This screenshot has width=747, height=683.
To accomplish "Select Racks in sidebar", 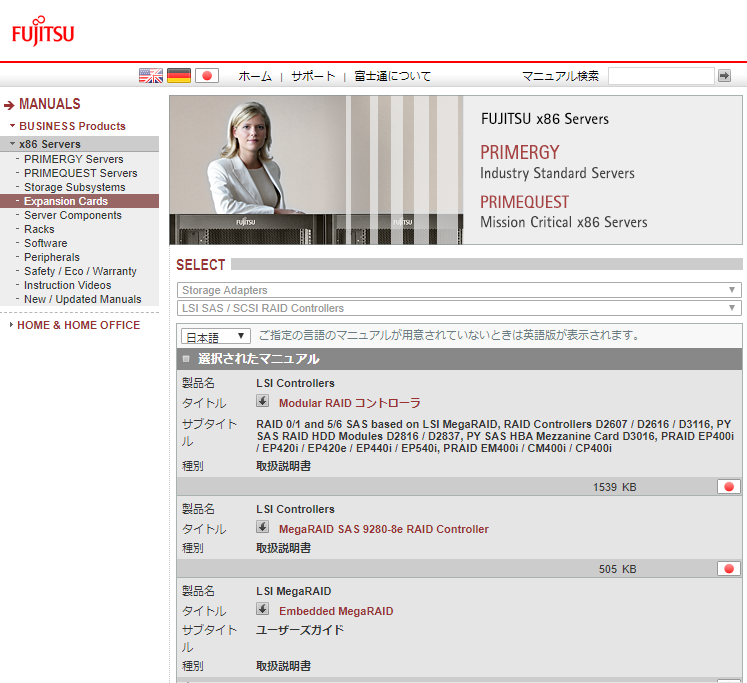I will (x=39, y=229).
